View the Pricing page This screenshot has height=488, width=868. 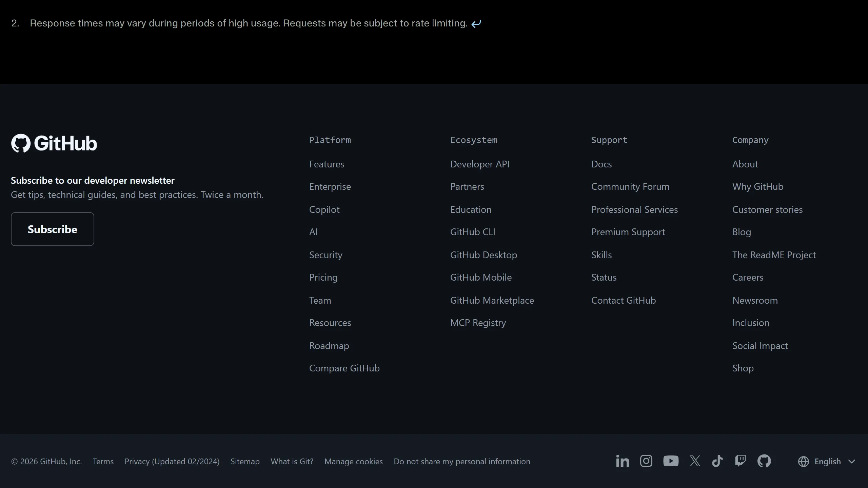tap(323, 277)
